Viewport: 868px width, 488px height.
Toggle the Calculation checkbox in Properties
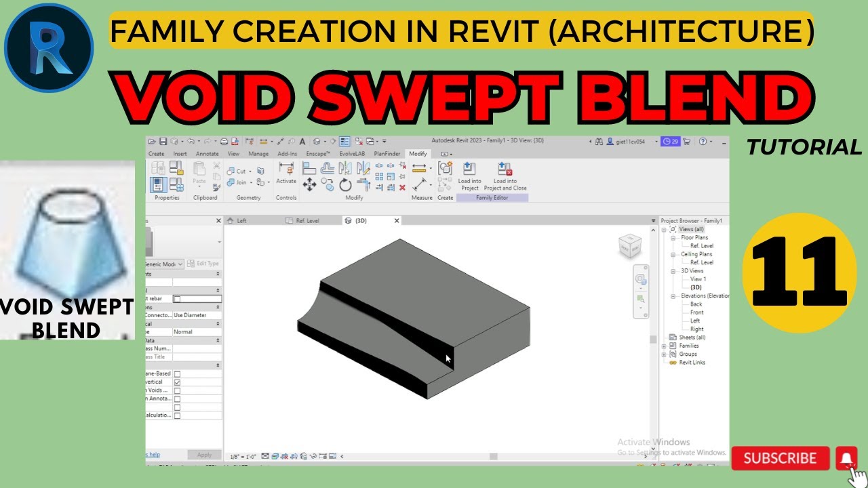pyautogui.click(x=177, y=415)
